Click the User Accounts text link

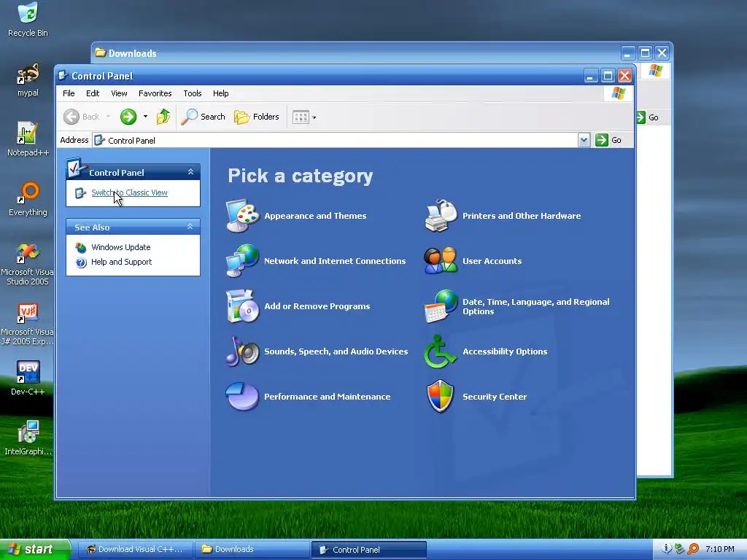[x=492, y=261]
